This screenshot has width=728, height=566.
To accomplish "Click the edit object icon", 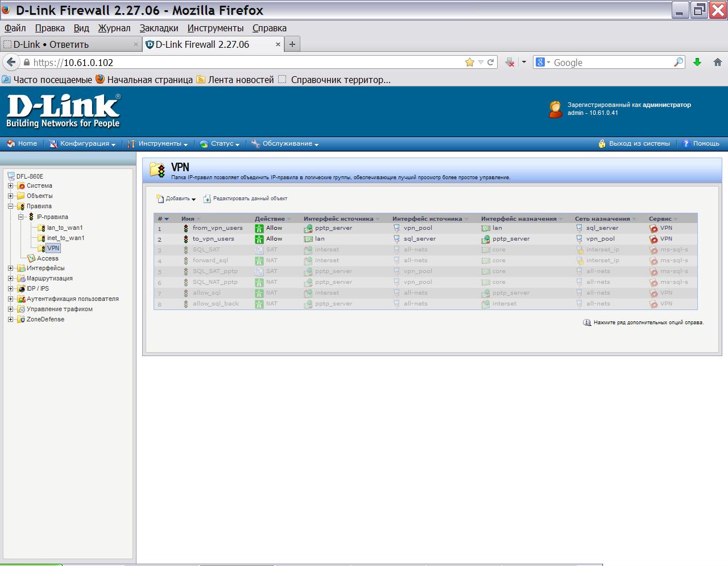I will click(207, 199).
